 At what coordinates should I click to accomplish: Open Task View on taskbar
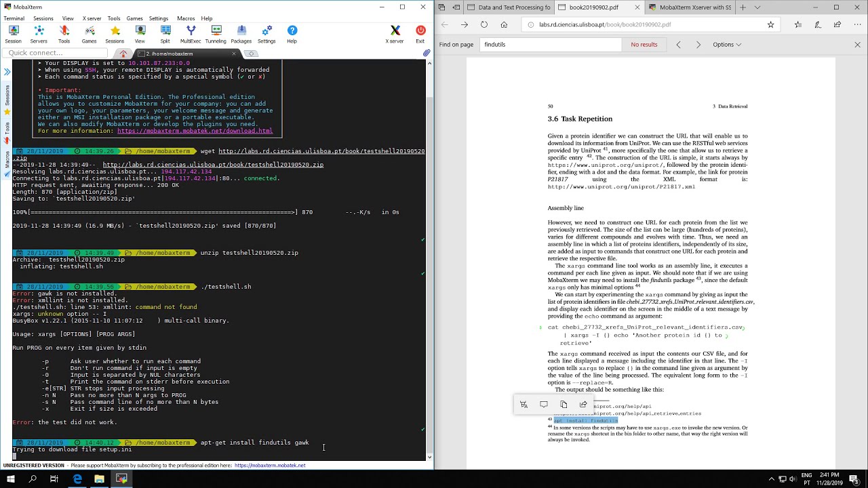pos(54,479)
